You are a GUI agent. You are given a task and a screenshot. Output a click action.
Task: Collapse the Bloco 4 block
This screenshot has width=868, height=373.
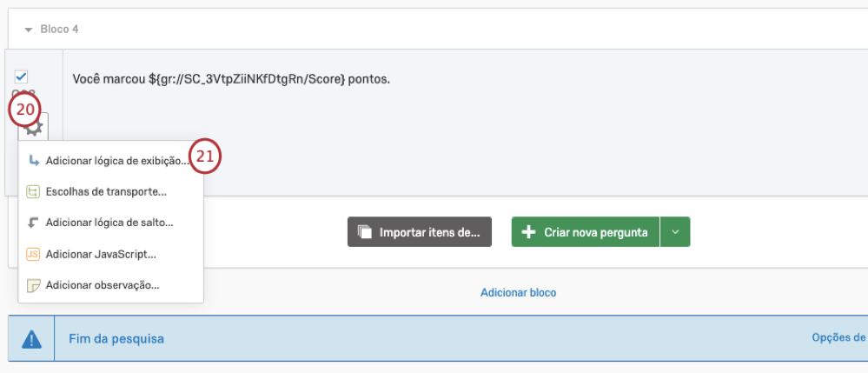[x=28, y=30]
